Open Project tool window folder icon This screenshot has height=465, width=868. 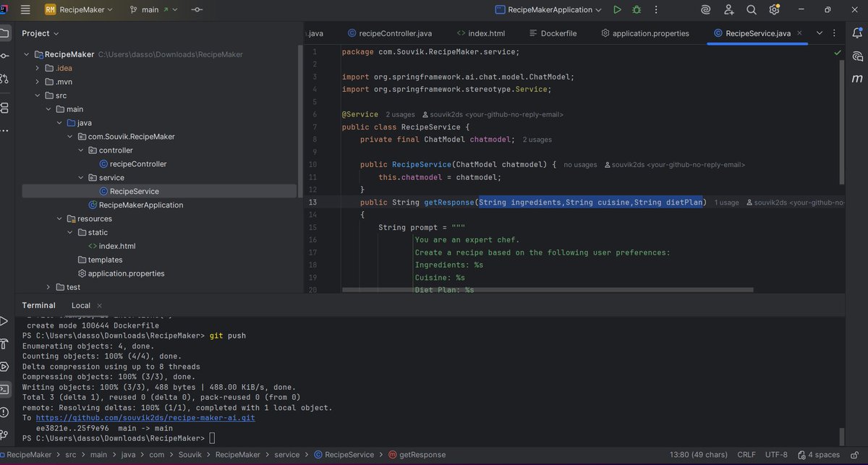coord(4,33)
